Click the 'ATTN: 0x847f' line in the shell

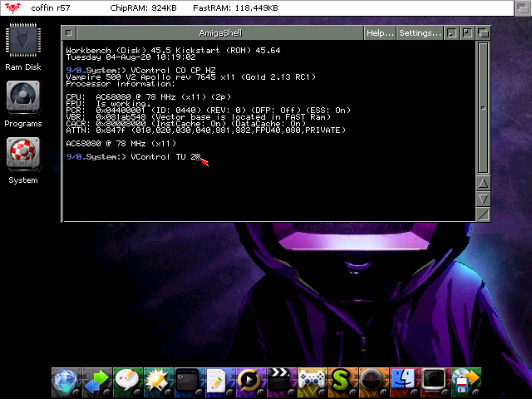[x=205, y=131]
